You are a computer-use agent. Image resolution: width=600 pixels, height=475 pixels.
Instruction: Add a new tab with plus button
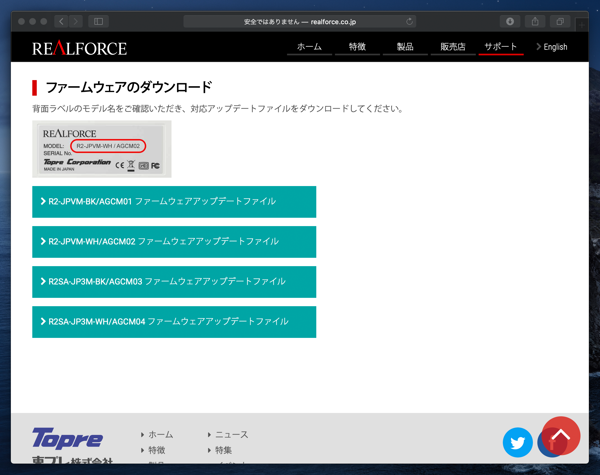click(x=582, y=25)
